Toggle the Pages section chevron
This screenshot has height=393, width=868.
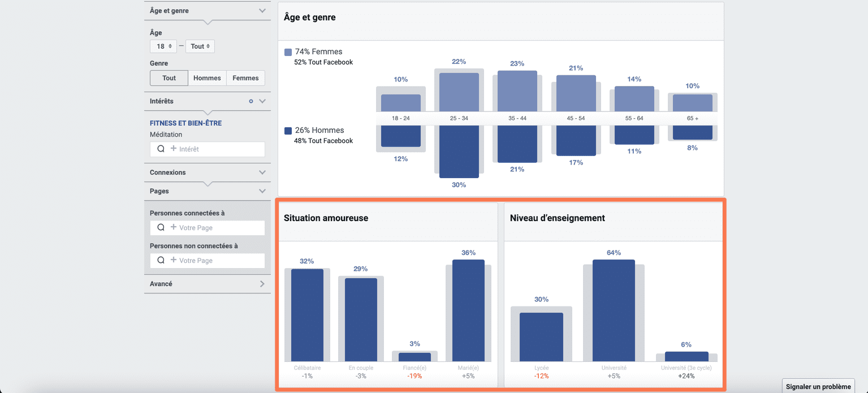[262, 191]
